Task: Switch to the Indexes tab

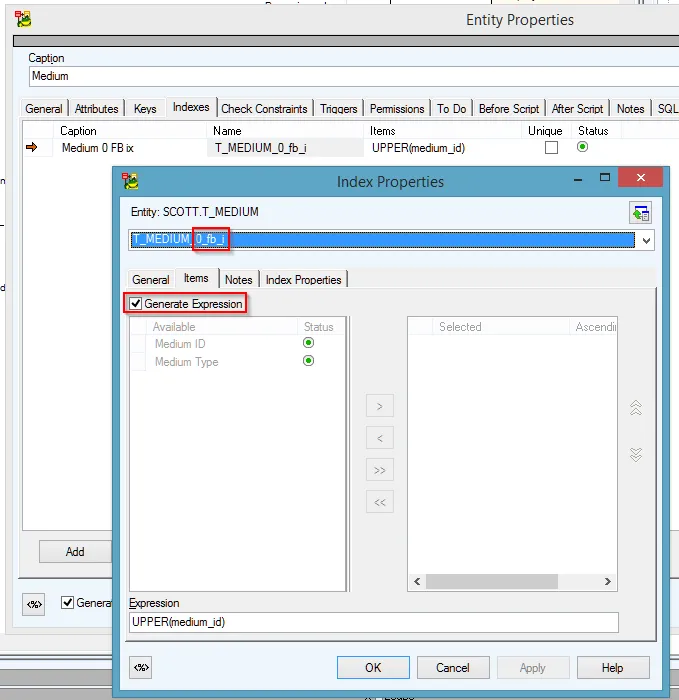Action: coord(191,107)
